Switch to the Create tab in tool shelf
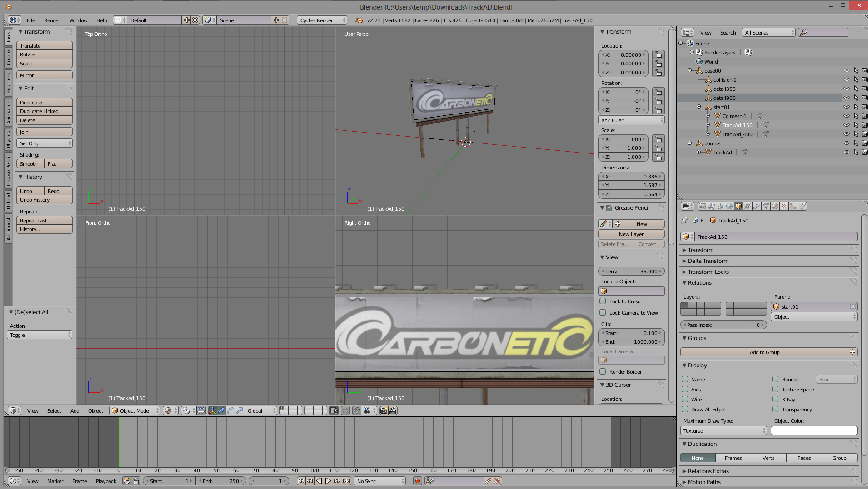Screen dimensions: 868x489 click(8, 57)
